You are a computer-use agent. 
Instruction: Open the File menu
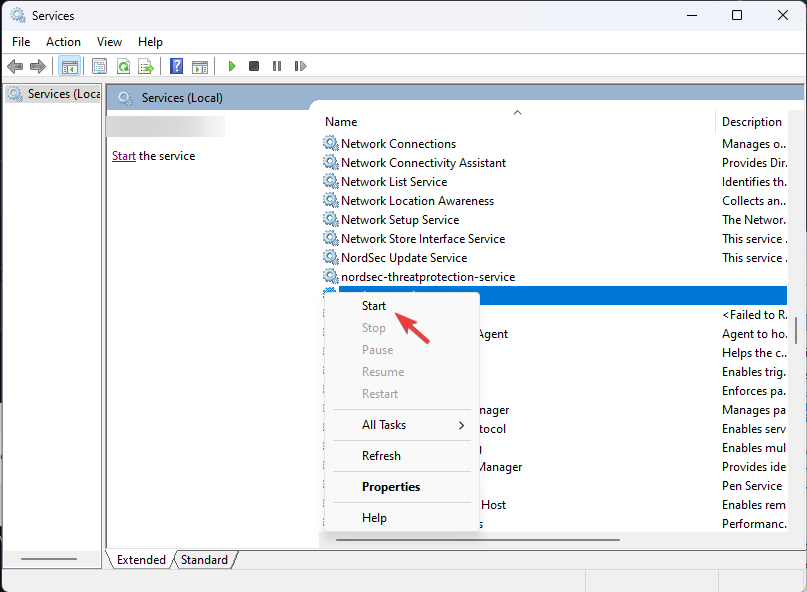(x=21, y=42)
